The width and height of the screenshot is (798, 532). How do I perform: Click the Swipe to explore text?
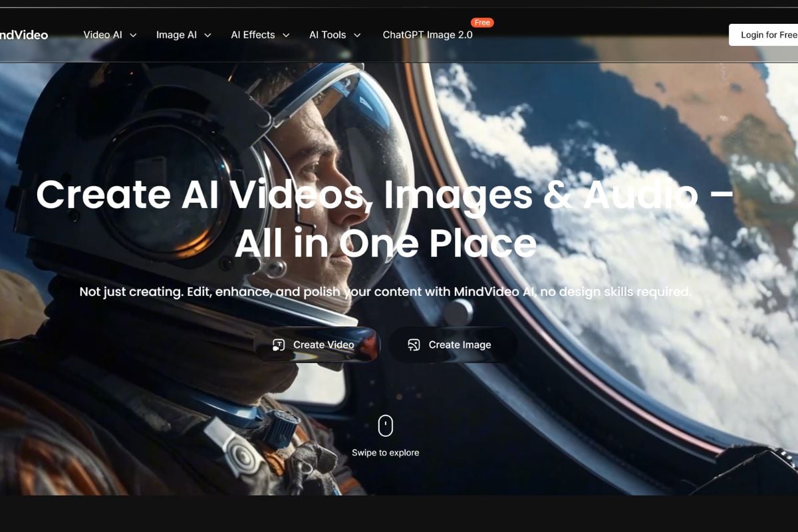(386, 452)
